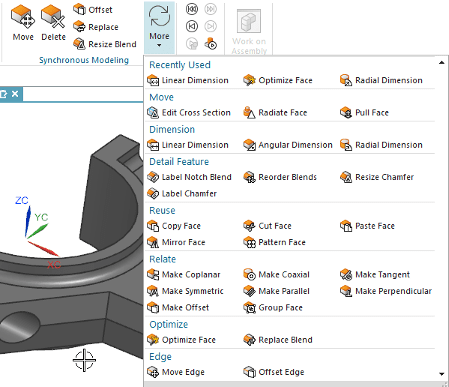Screen dimensions: 449x387
Task: Select Label Notch Blend
Action: [x=189, y=177]
